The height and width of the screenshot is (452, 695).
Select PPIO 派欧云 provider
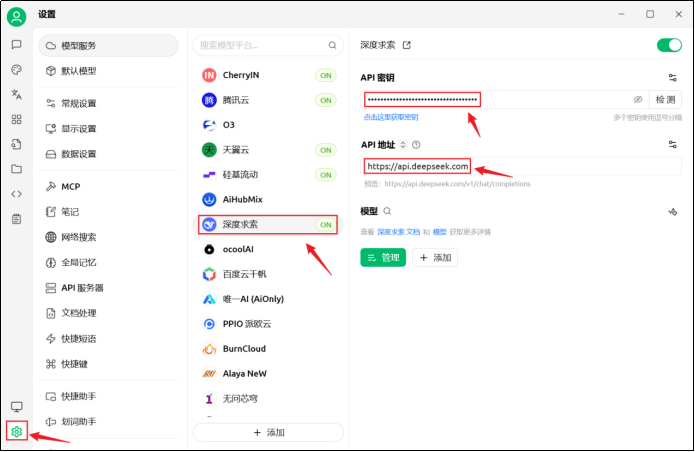click(x=268, y=324)
